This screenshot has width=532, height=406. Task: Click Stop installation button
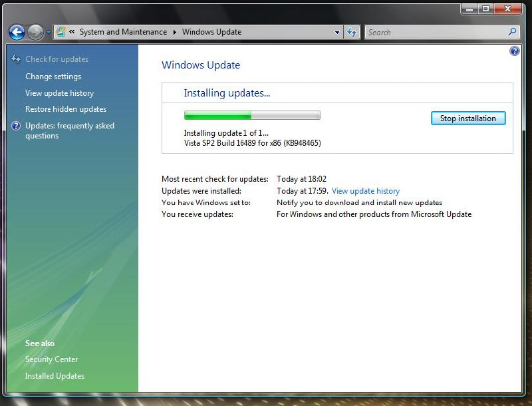point(468,118)
